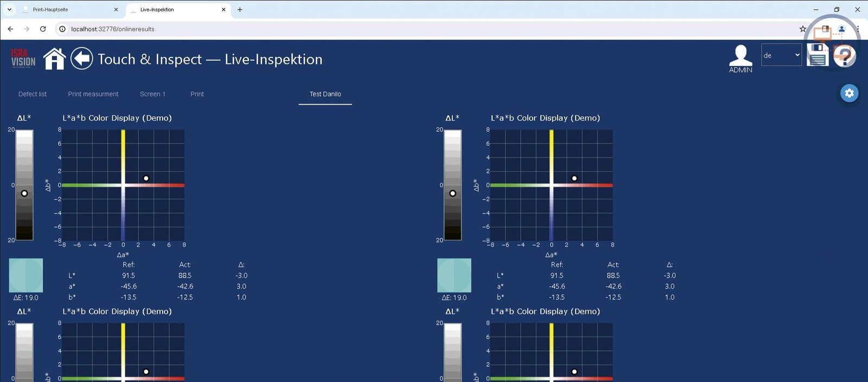This screenshot has height=382, width=868.
Task: Click Ref value 91.5 in upper-left panel
Action: point(129,276)
